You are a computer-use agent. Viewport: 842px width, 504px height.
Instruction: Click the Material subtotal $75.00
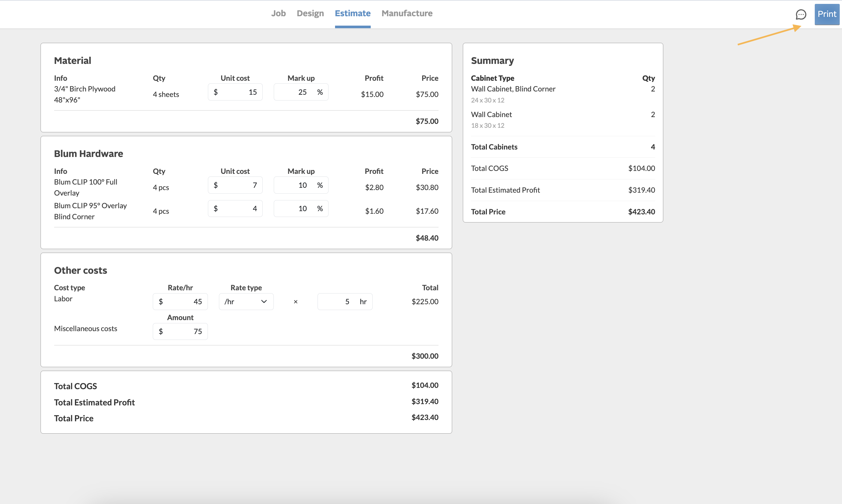tap(427, 121)
